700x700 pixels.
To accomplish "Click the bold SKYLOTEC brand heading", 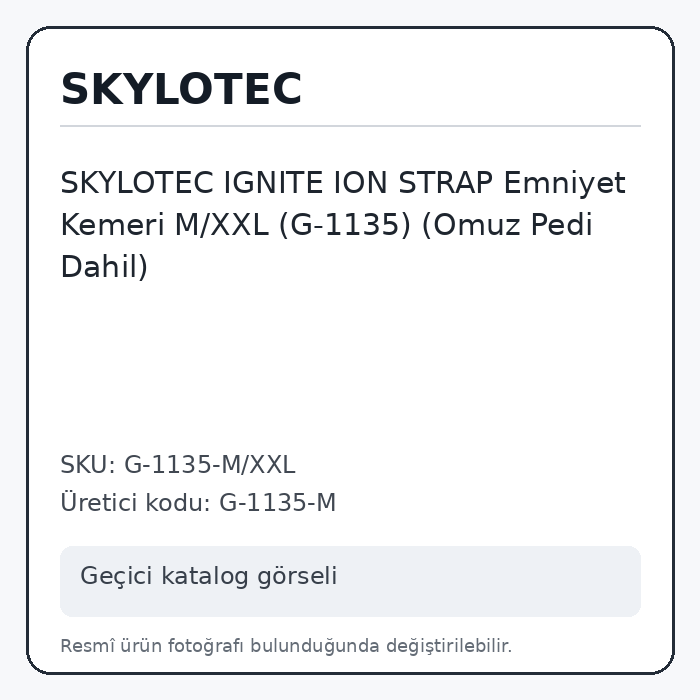I will [181, 89].
